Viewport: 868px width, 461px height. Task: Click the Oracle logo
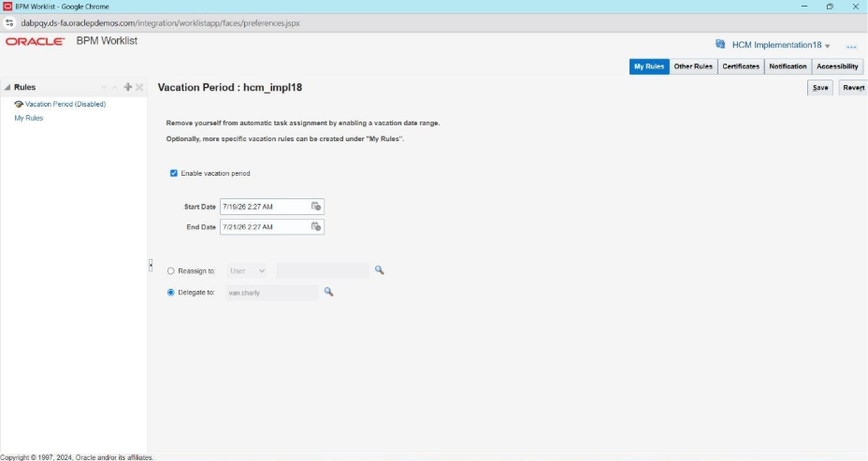[35, 41]
